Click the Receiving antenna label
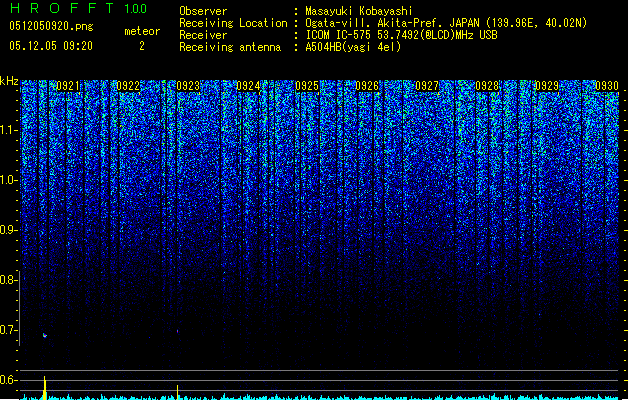 (x=230, y=47)
